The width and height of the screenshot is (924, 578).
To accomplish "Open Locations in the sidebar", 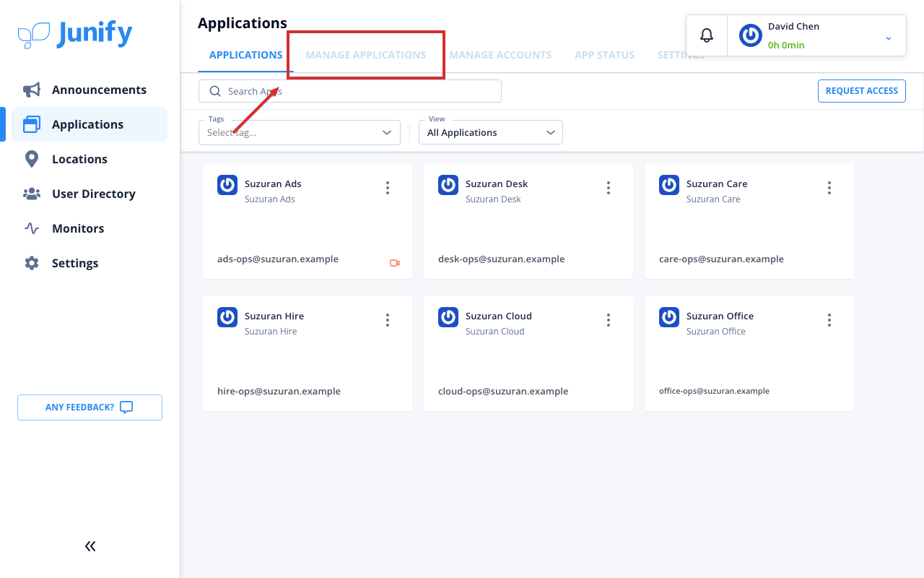I will 90,159.
